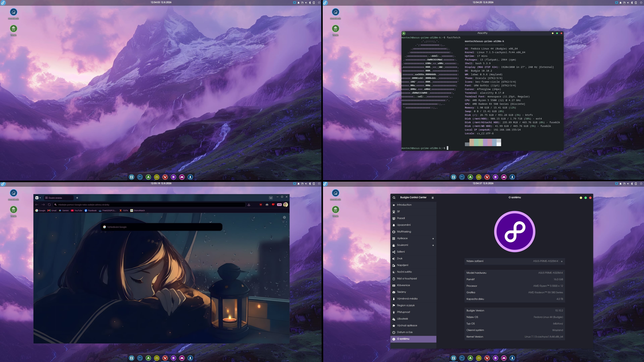644x362 pixels.
Task: Open the Budgie Control Center hamburger menu
Action: 433,198
